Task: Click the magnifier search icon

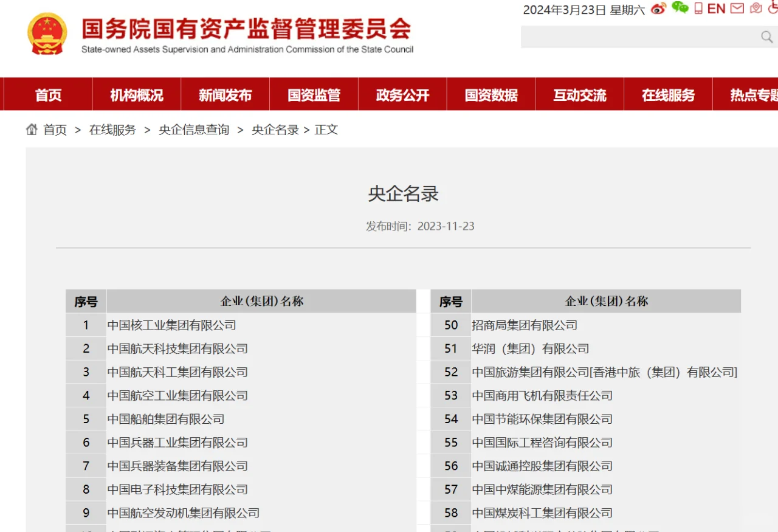Action: click(767, 37)
